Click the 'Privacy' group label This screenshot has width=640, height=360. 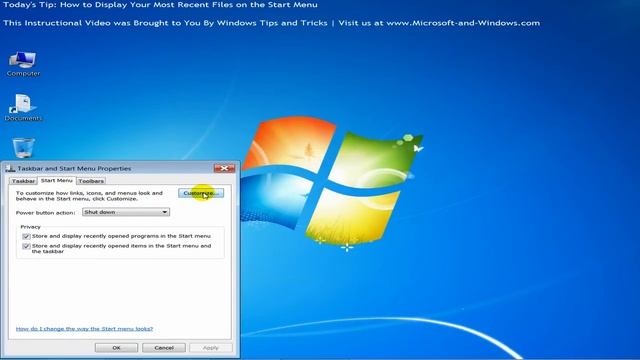point(31,227)
